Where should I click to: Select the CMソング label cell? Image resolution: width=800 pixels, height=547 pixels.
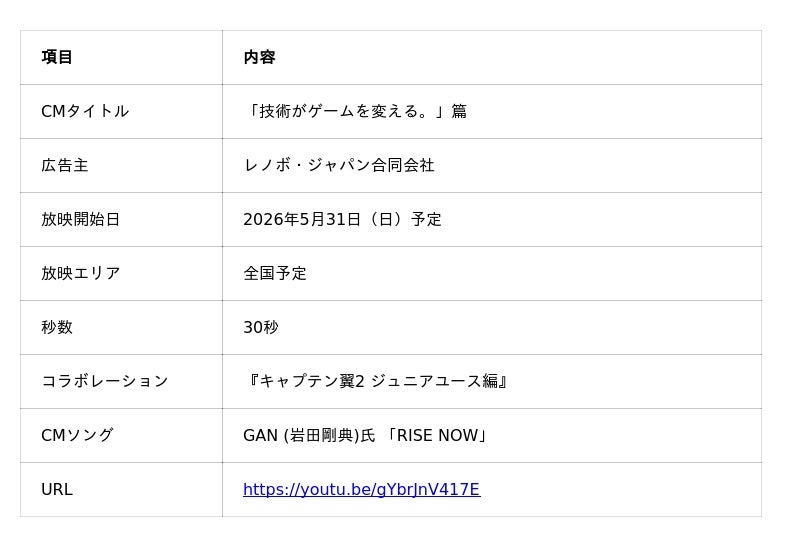pos(121,435)
